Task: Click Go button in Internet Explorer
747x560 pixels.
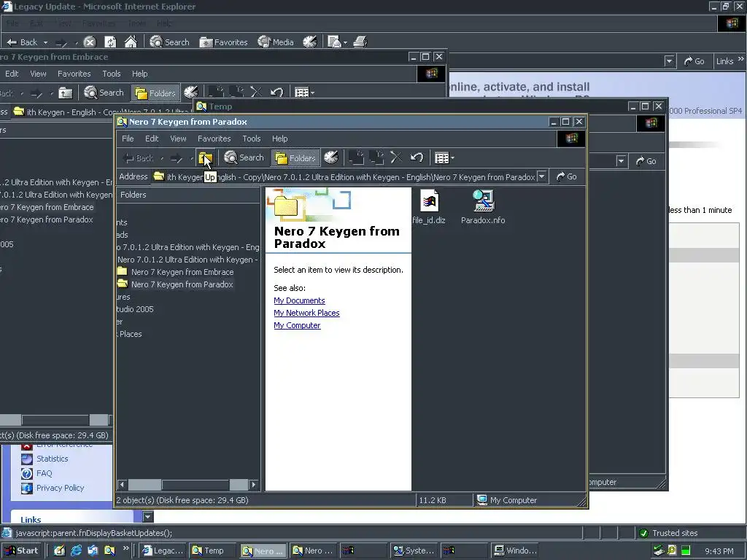Action: pyautogui.click(x=694, y=61)
